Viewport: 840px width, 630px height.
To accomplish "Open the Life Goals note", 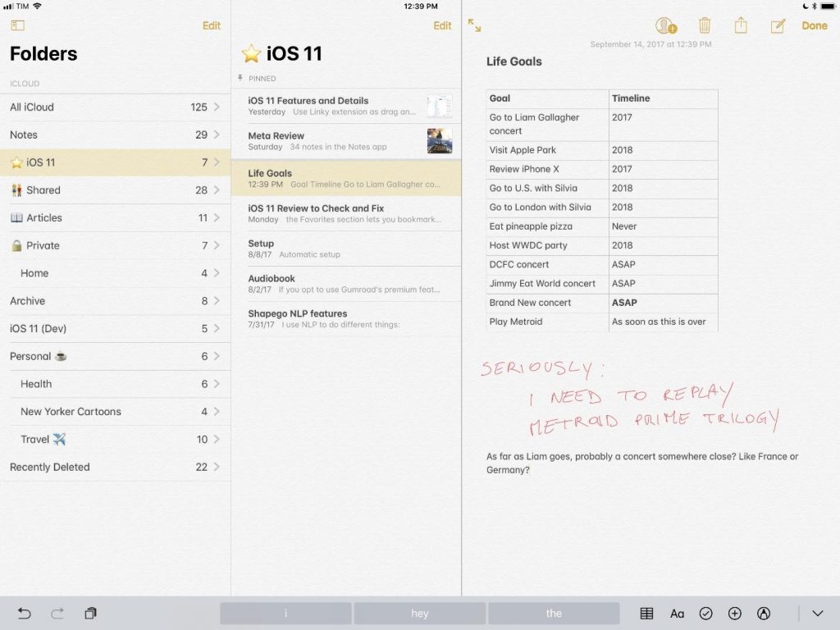I will [346, 178].
